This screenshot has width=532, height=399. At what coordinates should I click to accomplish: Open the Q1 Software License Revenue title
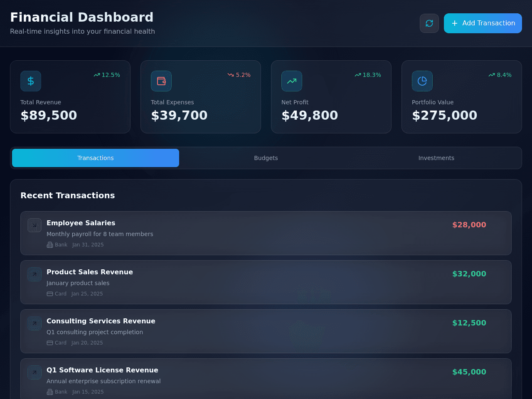coord(102,370)
